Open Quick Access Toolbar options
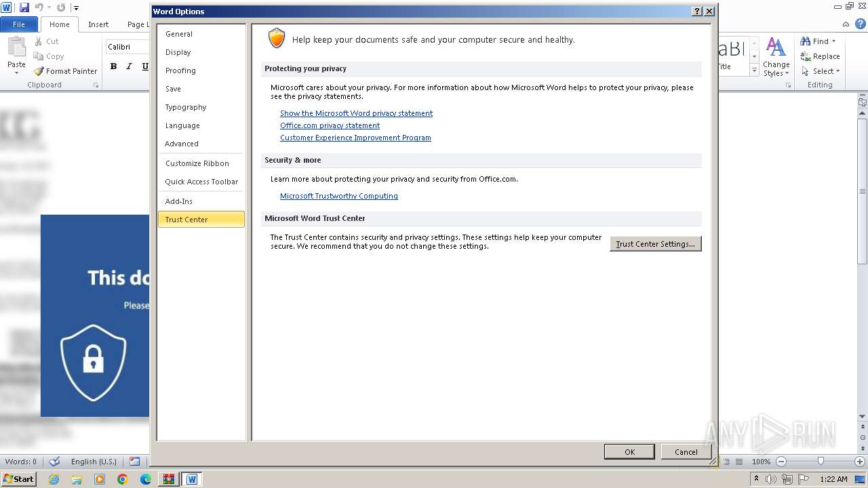The height and width of the screenshot is (488, 868). click(201, 182)
